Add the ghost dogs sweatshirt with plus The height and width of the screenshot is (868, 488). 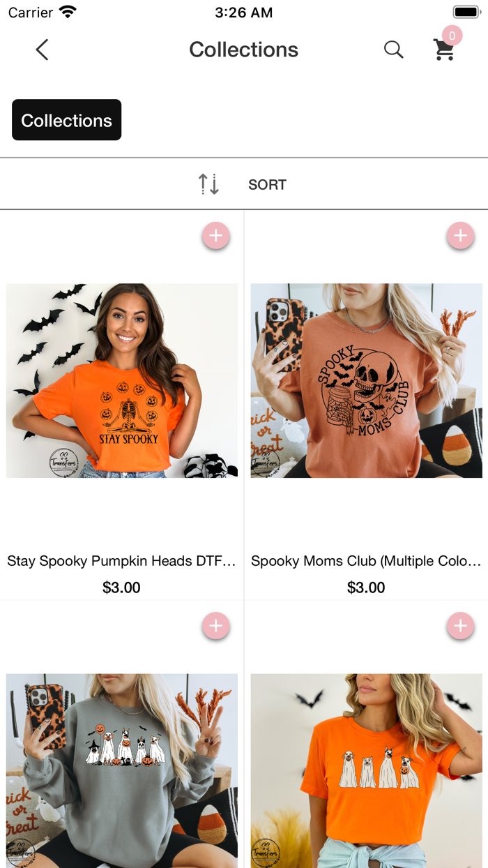(216, 627)
